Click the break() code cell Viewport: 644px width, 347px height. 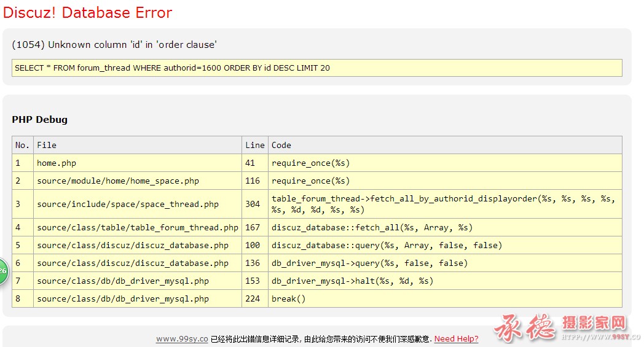click(x=445, y=298)
